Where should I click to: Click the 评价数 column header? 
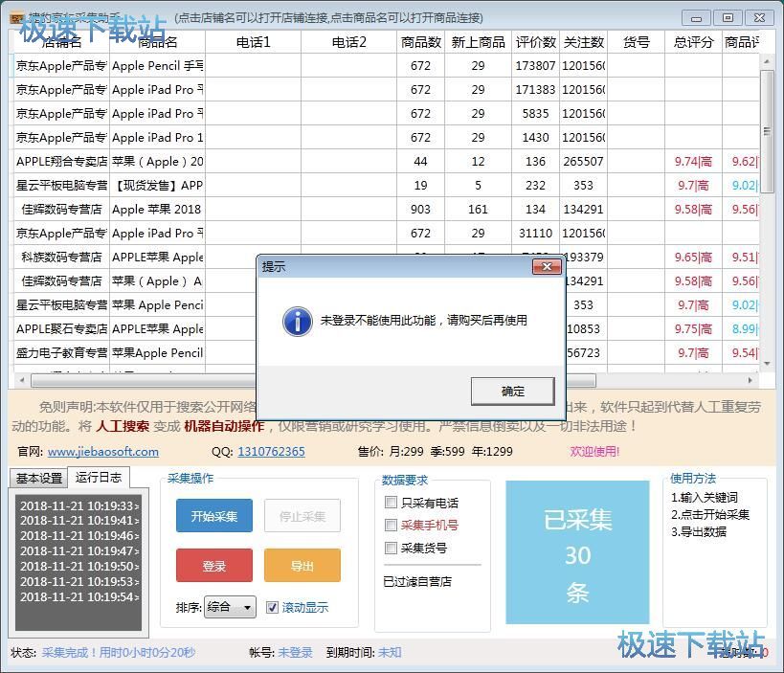coord(535,42)
